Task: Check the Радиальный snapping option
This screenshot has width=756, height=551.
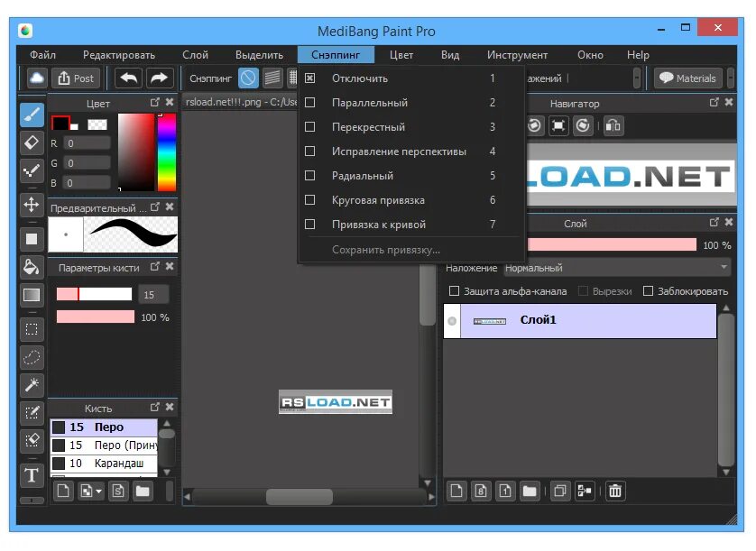Action: coord(310,176)
